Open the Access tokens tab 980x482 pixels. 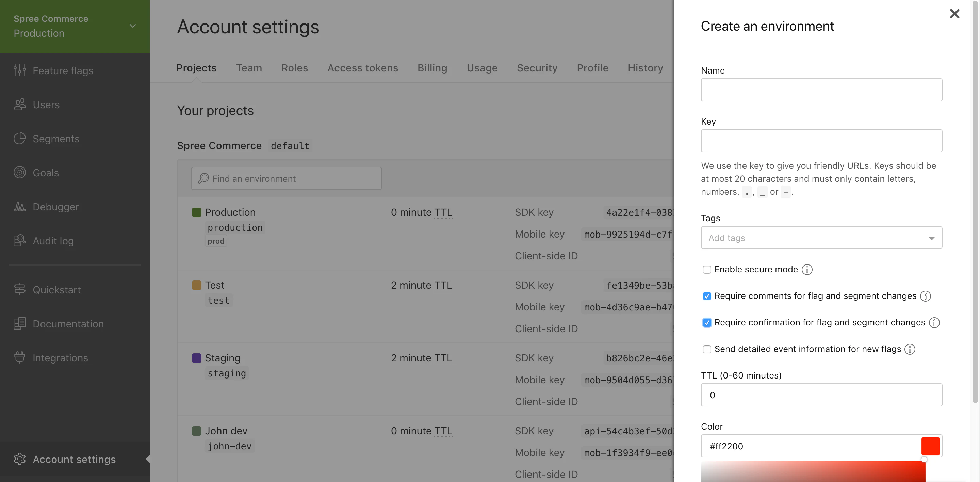pos(362,68)
